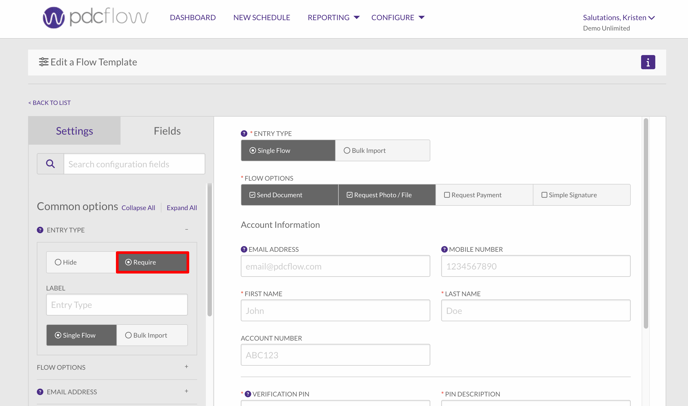Click the magnifier search icon in Settings
The image size is (688, 406).
[x=50, y=164]
